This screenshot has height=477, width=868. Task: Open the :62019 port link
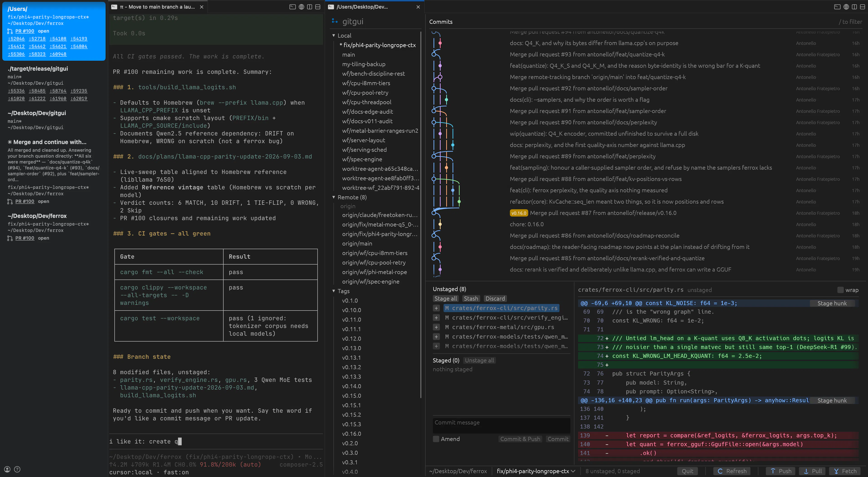click(79, 98)
